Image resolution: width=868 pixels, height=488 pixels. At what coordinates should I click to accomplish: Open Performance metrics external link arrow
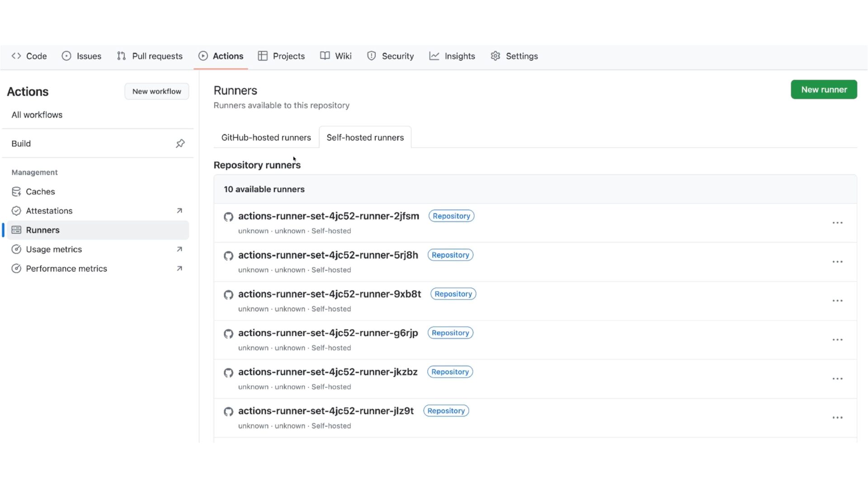click(179, 269)
